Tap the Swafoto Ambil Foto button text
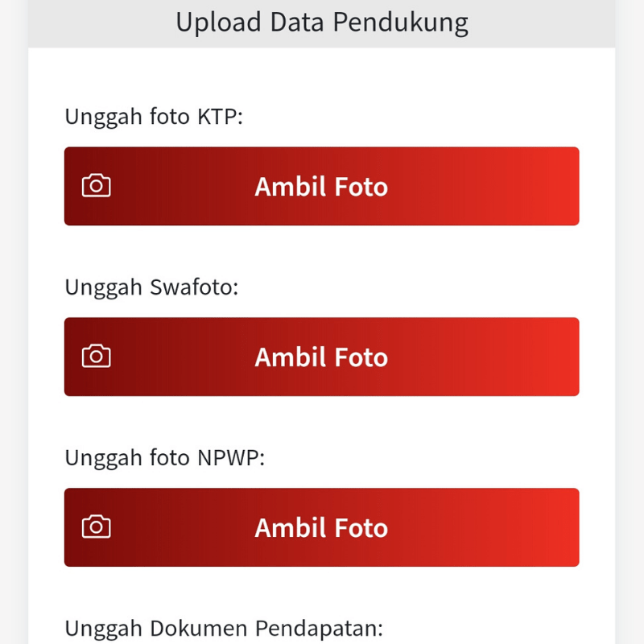Image resolution: width=644 pixels, height=644 pixels. tap(321, 357)
